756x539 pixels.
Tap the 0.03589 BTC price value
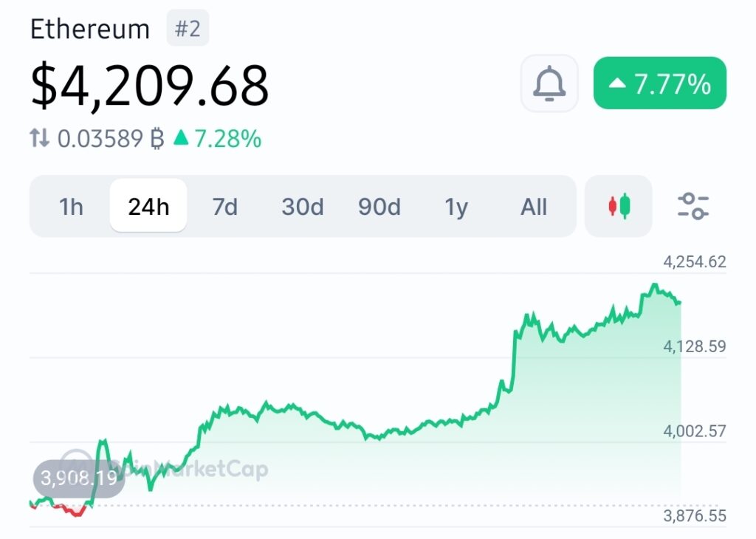(111, 139)
